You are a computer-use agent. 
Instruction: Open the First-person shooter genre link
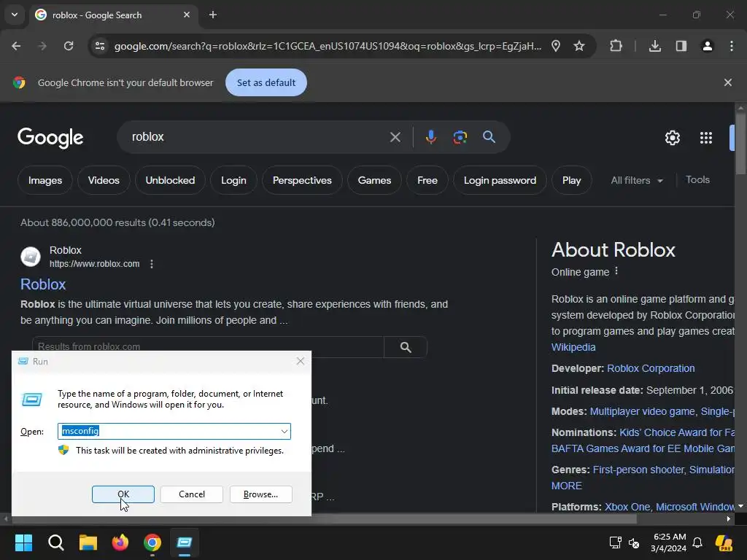638,470
